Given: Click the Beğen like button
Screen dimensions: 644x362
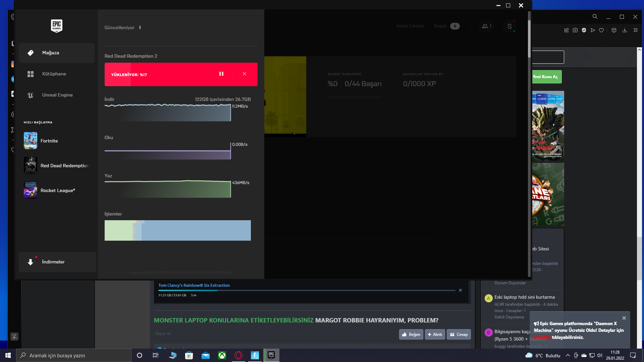Looking at the screenshot, I should point(411,335).
